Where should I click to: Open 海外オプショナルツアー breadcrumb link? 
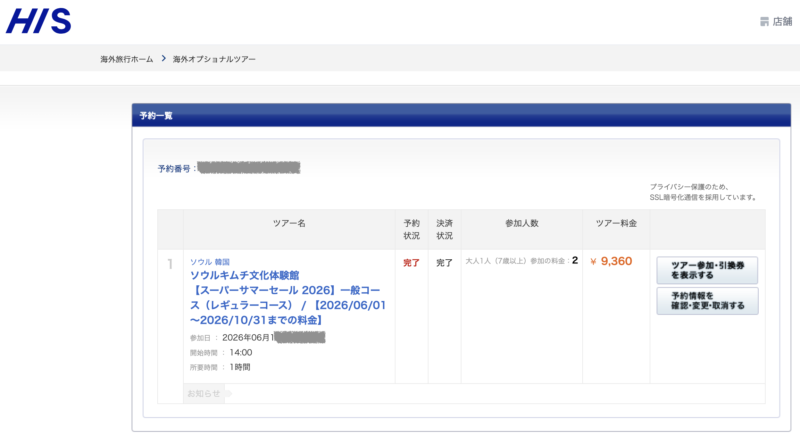pyautogui.click(x=214, y=59)
